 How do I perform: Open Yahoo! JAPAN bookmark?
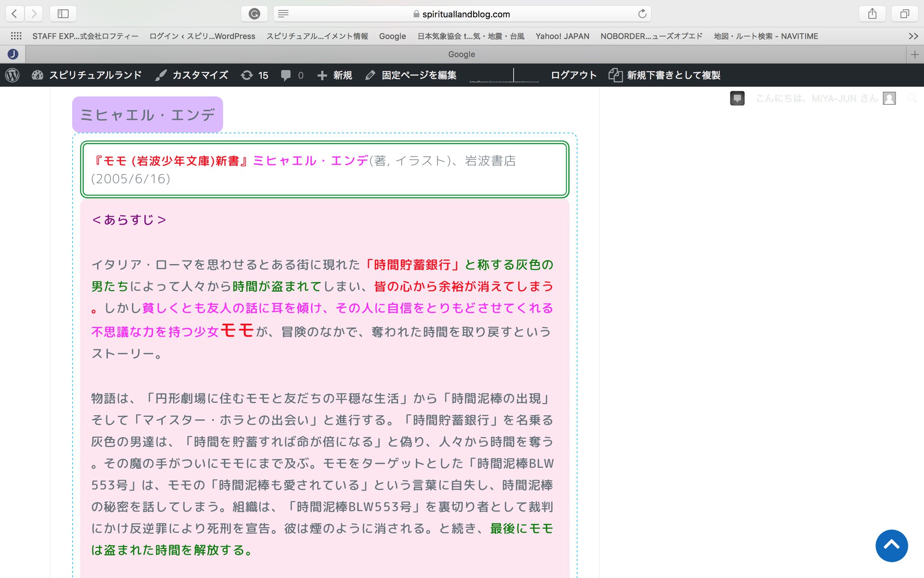(562, 36)
